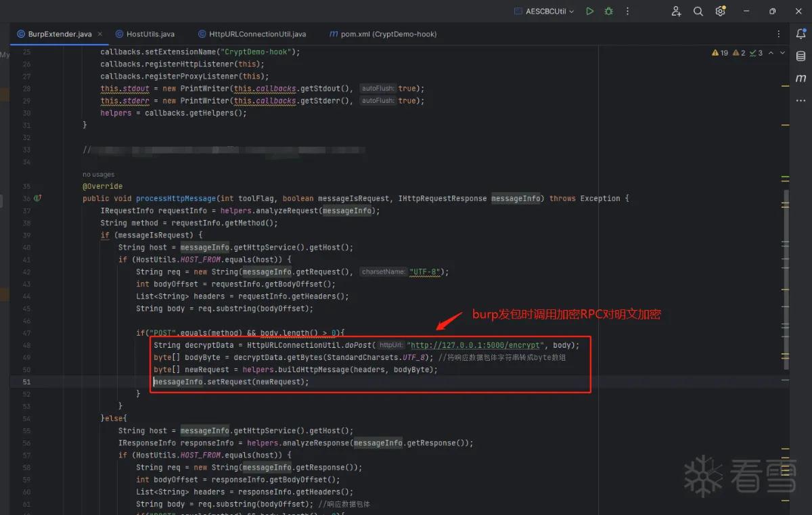Screen dimensions: 812x515
Task: Switch to the HttpURLConnectionUtil.java tab
Action: [252, 34]
